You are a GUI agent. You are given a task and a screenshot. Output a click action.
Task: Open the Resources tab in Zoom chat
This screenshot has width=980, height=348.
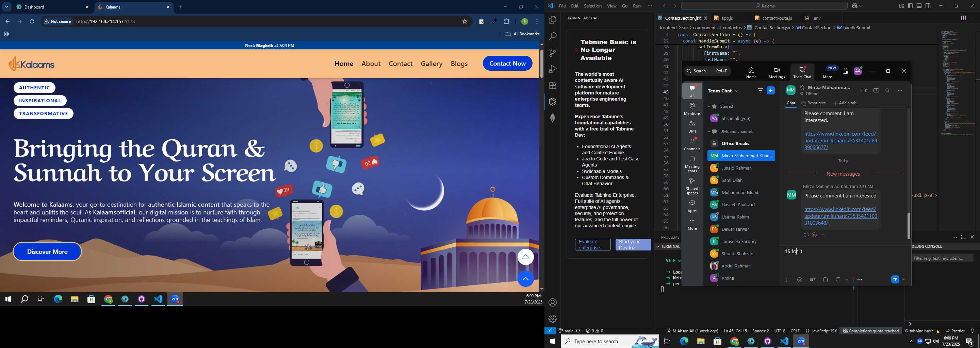point(813,103)
